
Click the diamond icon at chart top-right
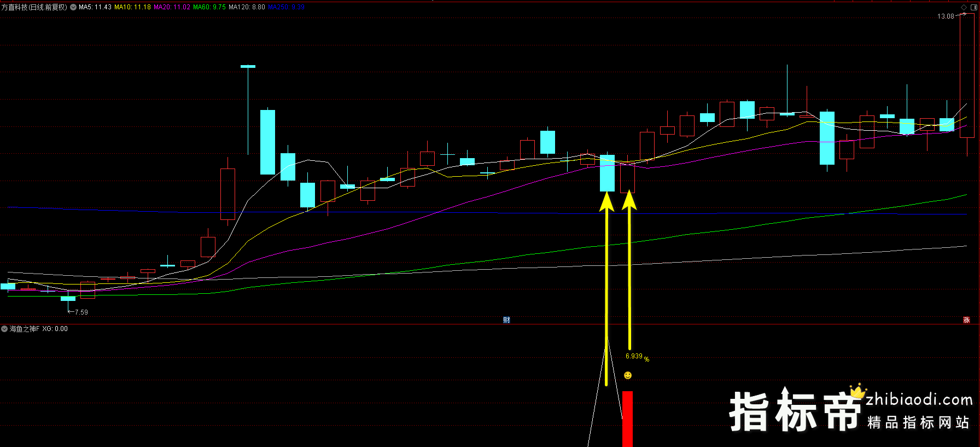tap(964, 7)
